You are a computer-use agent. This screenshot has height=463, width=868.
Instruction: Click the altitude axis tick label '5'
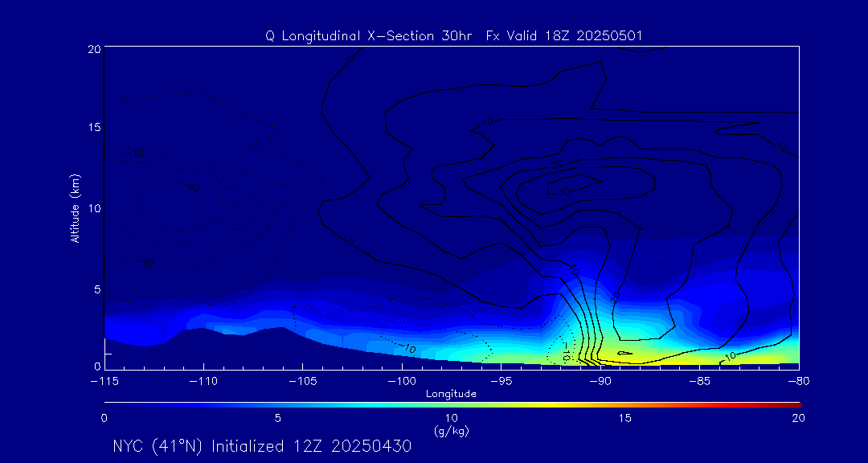point(97,289)
